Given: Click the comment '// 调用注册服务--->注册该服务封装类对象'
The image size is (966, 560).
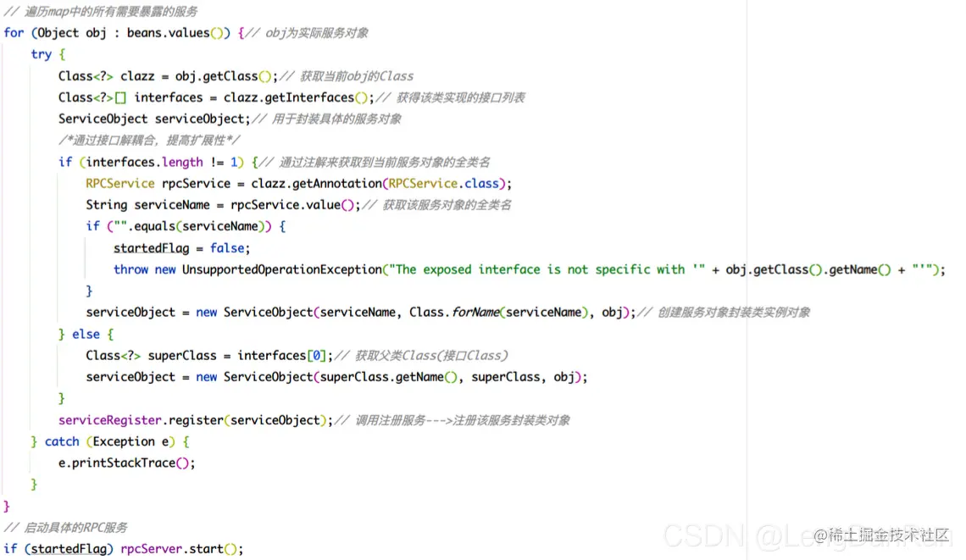Looking at the screenshot, I should pyautogui.click(x=452, y=420).
